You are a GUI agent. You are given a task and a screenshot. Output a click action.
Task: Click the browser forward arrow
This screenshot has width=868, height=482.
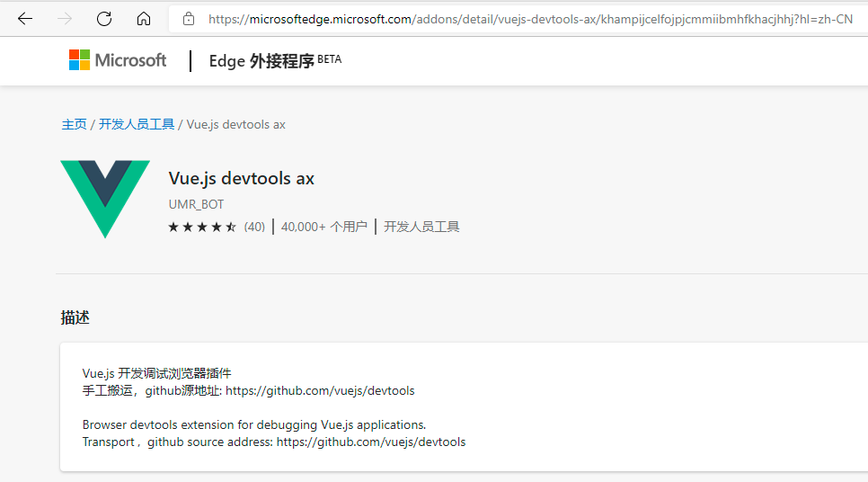click(65, 19)
